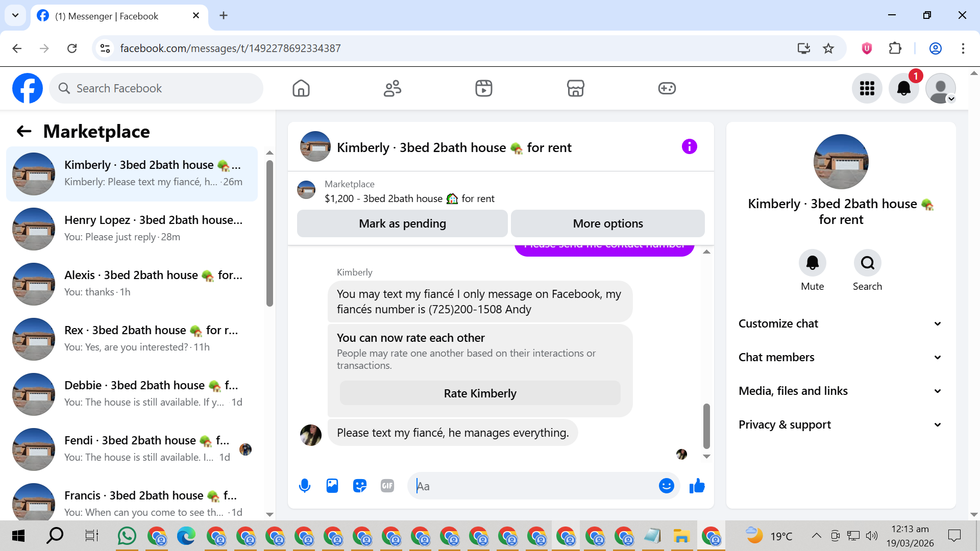Open Facebook Home tab
This screenshot has height=551, width=980.
tap(301, 88)
